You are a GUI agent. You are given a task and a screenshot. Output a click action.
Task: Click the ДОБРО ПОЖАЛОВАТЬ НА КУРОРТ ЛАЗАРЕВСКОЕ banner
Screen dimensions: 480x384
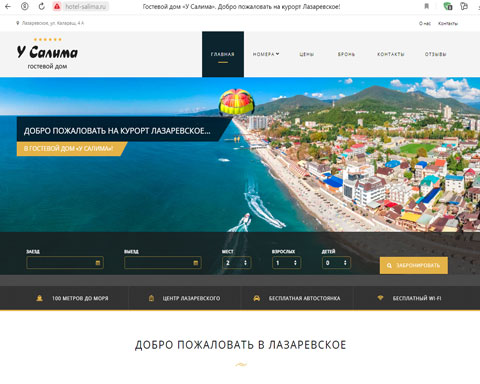(x=125, y=129)
